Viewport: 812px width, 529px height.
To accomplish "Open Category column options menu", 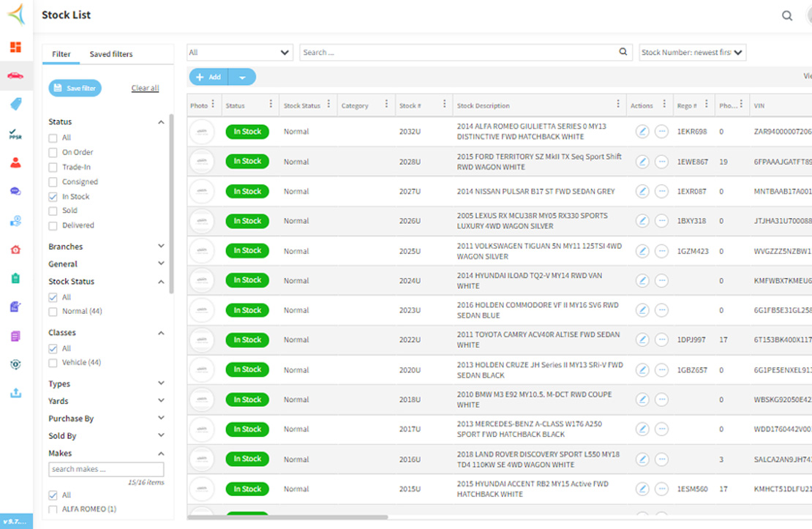I will (x=386, y=104).
